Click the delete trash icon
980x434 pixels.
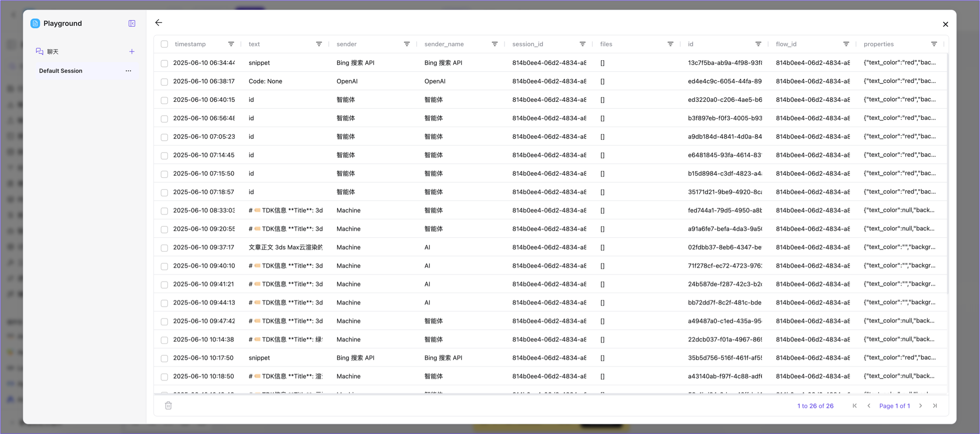(x=168, y=406)
